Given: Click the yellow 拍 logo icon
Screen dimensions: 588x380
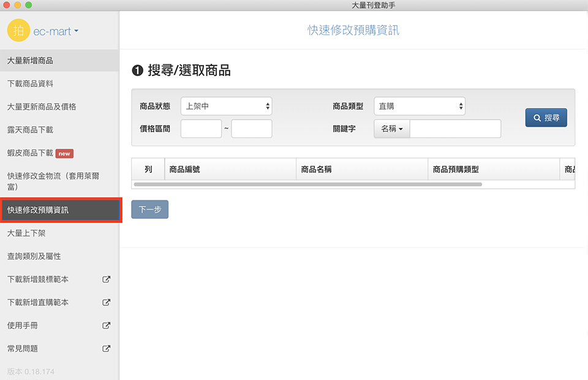Looking at the screenshot, I should point(19,31).
